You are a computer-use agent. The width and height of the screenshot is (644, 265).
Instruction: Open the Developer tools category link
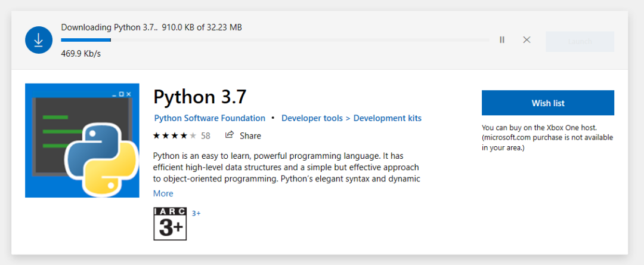pyautogui.click(x=312, y=118)
